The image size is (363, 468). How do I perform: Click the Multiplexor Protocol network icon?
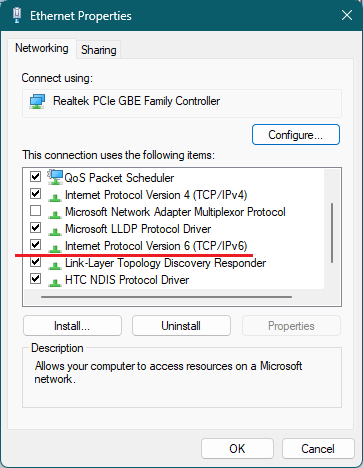pos(55,214)
